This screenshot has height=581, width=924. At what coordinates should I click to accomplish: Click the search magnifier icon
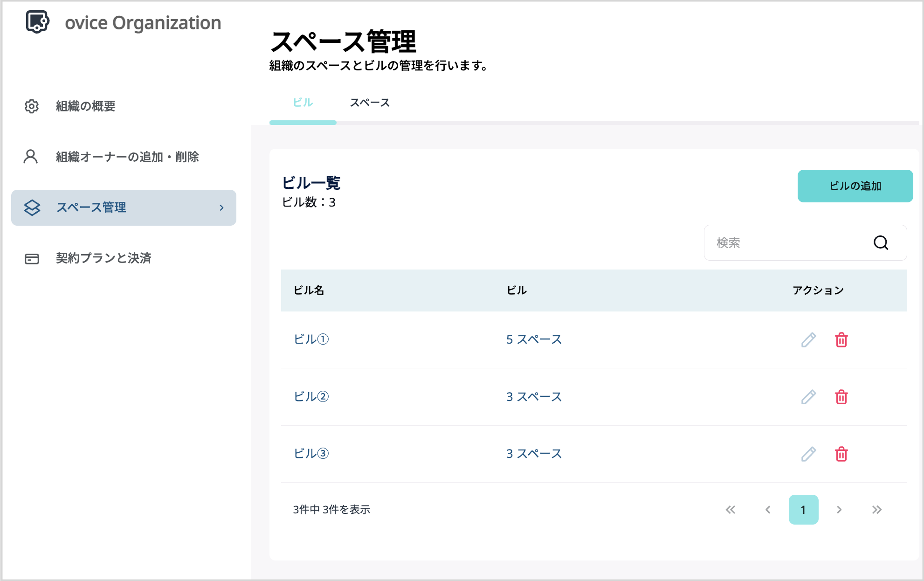[x=881, y=242]
